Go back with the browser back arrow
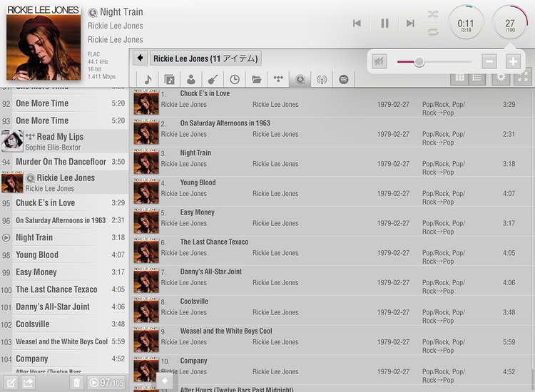 tap(140, 58)
